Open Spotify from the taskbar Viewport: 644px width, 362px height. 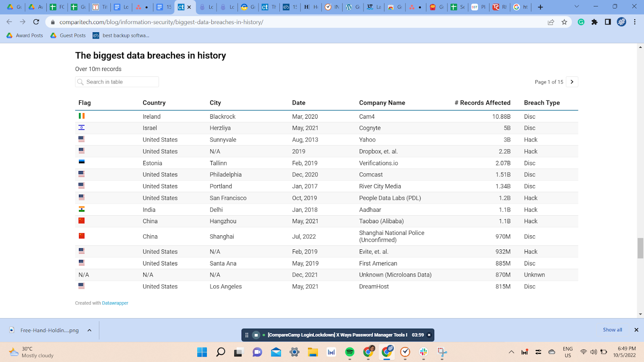point(350,352)
